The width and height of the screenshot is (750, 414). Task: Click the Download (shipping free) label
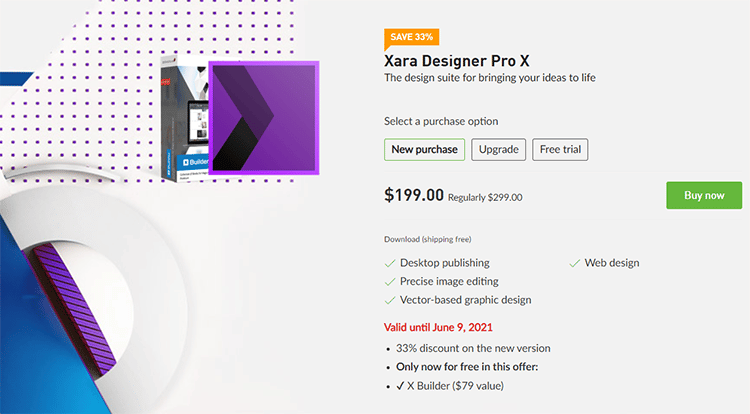(427, 240)
